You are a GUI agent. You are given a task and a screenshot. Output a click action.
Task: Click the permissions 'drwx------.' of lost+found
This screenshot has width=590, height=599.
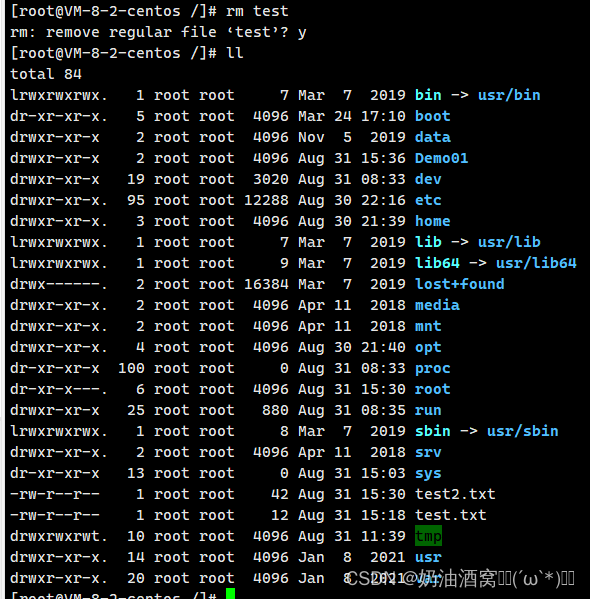tap(59, 284)
